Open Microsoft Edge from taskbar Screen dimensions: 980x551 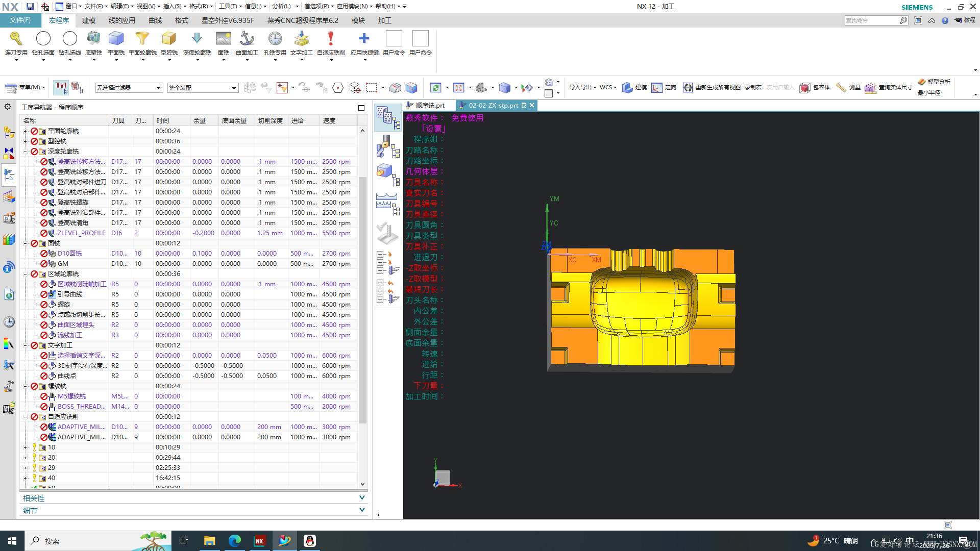click(234, 541)
